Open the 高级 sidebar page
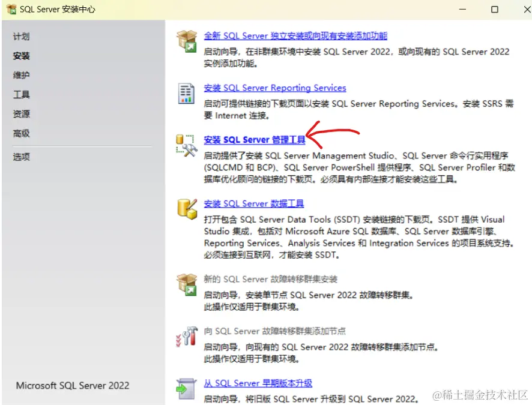Viewport: 532px width, 405px height. (21, 133)
